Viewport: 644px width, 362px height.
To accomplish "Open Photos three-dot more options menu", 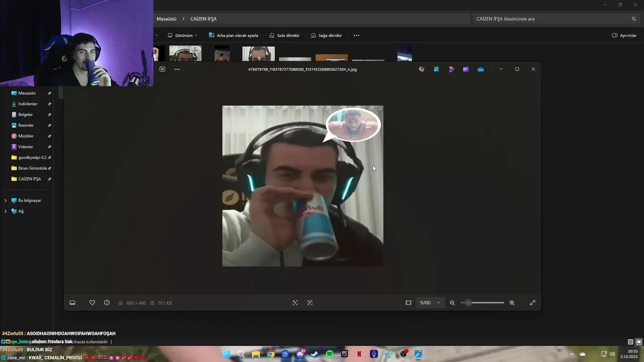I will click(x=177, y=69).
